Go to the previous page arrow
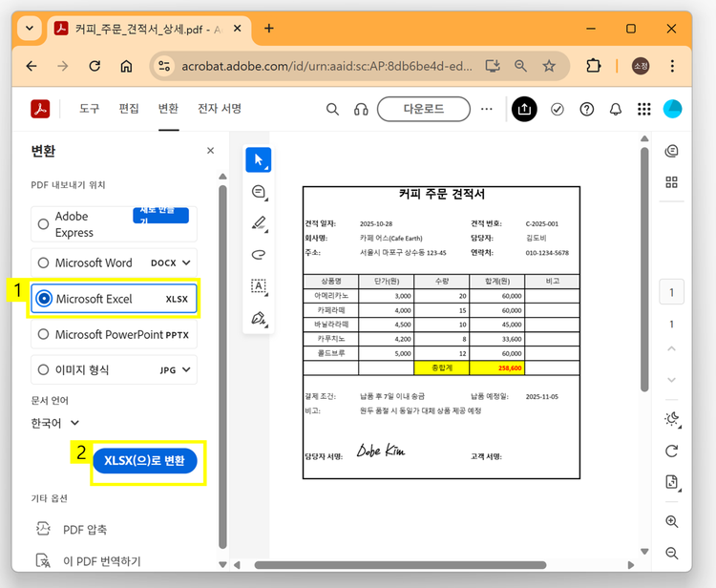Viewport: 716px width, 588px height. click(x=671, y=348)
